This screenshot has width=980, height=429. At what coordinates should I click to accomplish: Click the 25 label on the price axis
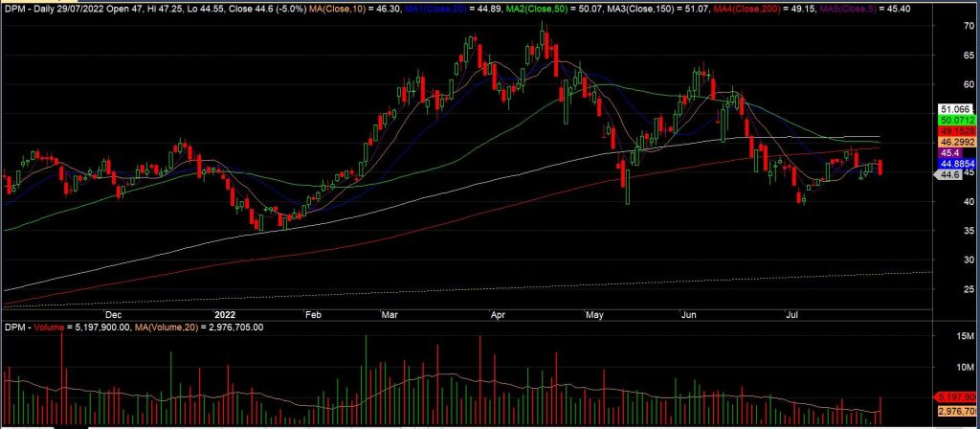[x=969, y=289]
